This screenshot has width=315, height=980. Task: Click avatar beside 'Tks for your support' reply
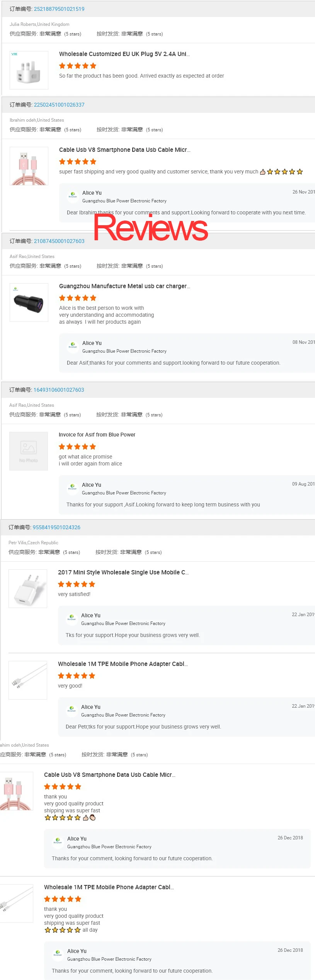[x=72, y=618]
